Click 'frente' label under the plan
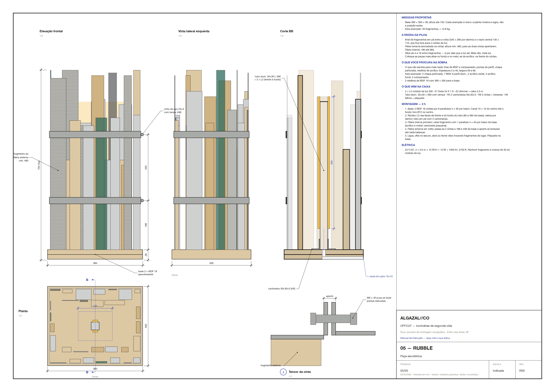Image resolution: width=555 pixels, height=392 pixels. click(x=95, y=377)
